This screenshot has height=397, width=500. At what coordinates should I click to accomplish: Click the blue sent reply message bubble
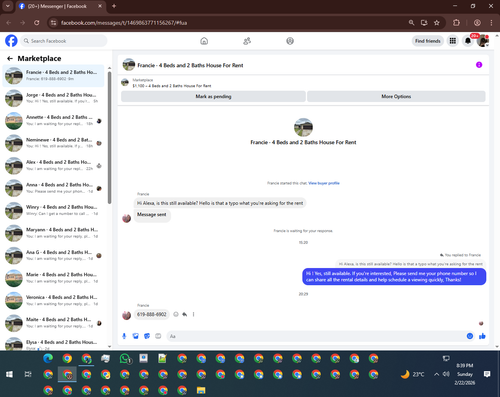[394, 277]
